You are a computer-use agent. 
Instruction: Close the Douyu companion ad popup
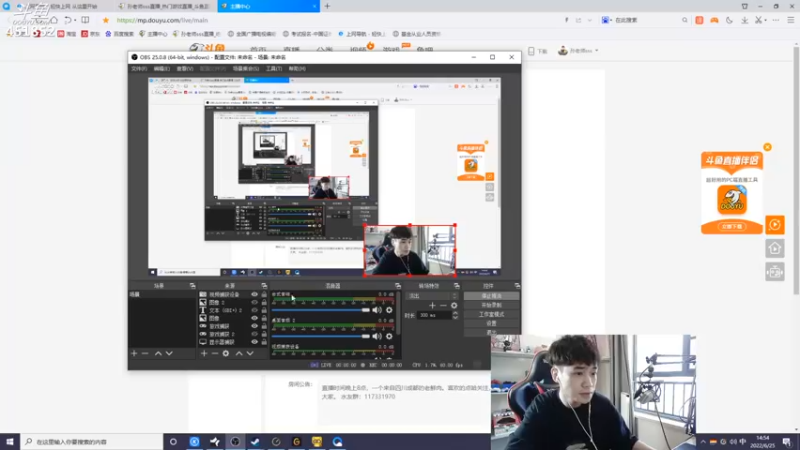point(767,147)
